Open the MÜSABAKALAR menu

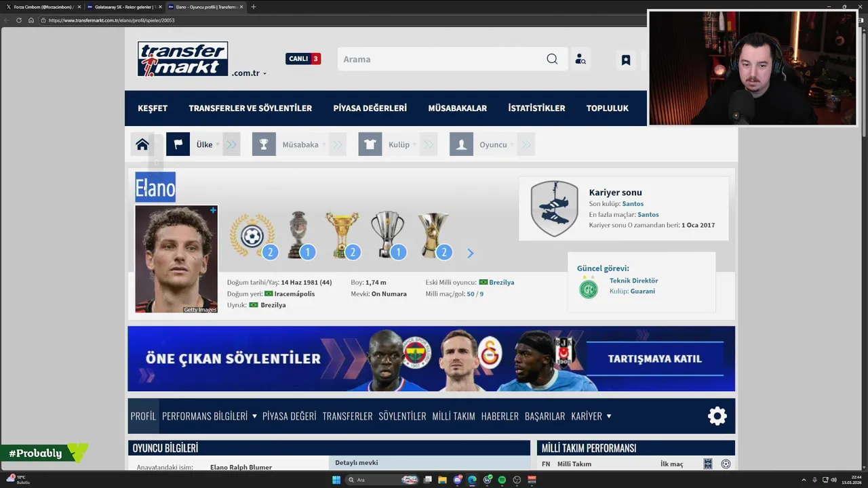458,108
